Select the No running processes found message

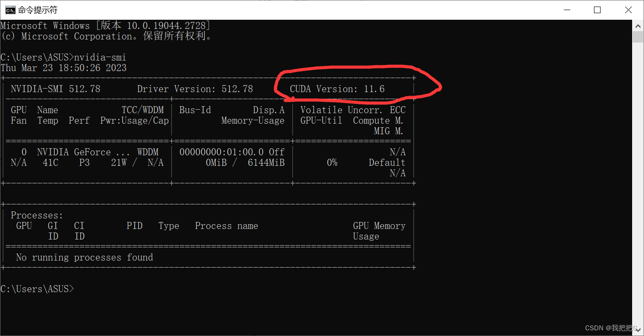click(85, 257)
